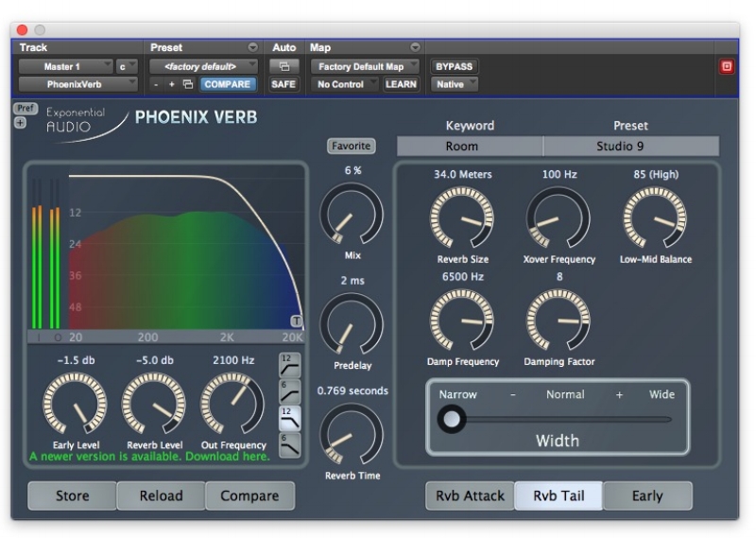Click the Reverb Time knob

tap(352, 435)
